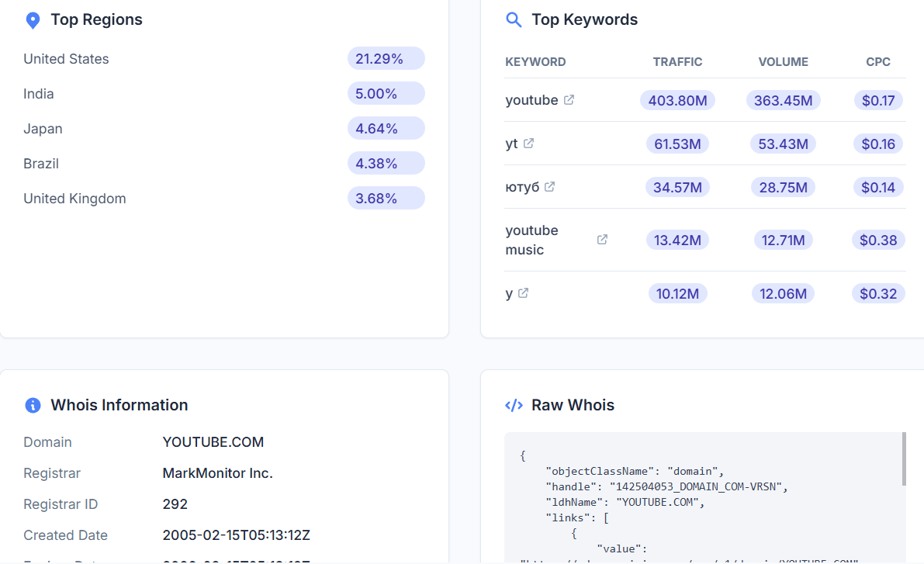
Task: Open external link icon next to y keyword
Action: (x=523, y=293)
